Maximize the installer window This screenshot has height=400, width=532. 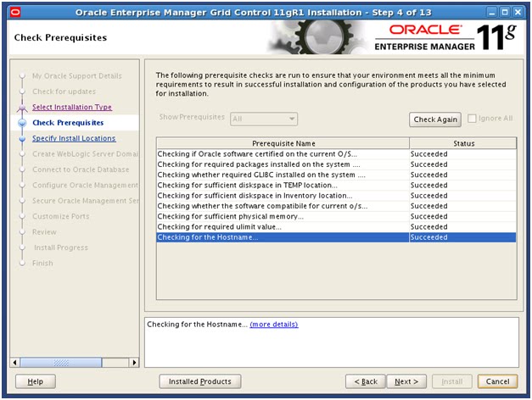coord(505,13)
